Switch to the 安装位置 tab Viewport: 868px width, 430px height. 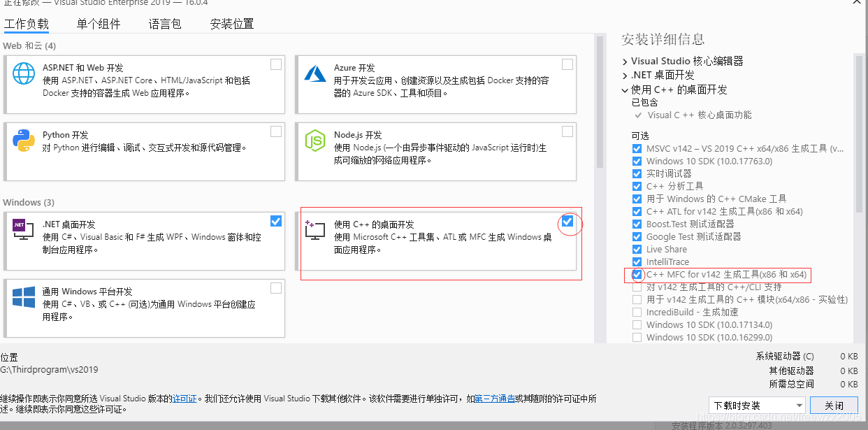pyautogui.click(x=232, y=24)
